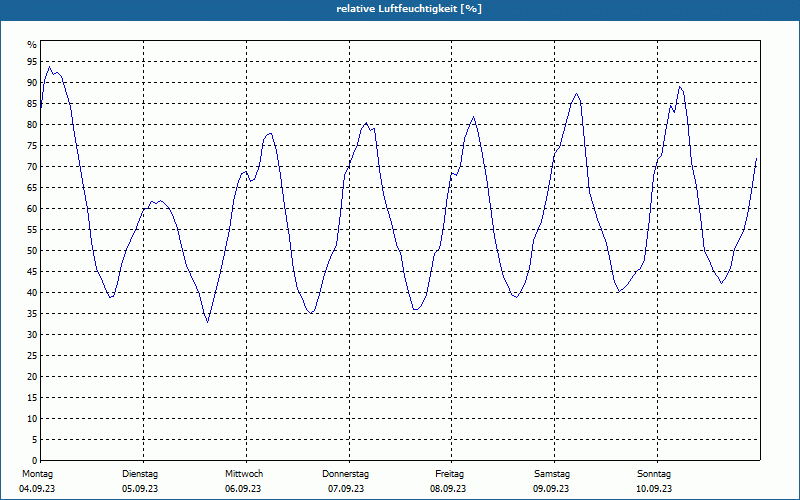Click the y-axis value '25'

32,356
